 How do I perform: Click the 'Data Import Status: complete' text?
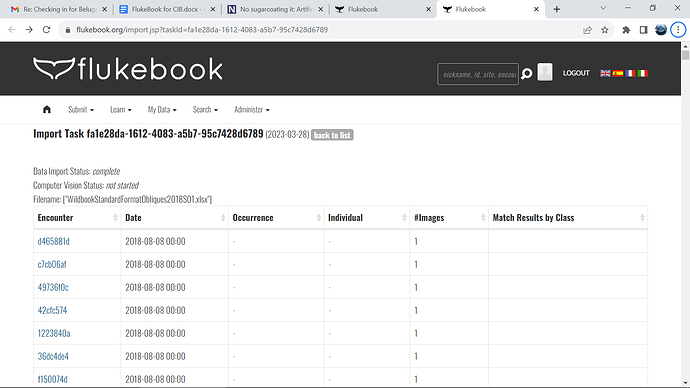tap(77, 171)
